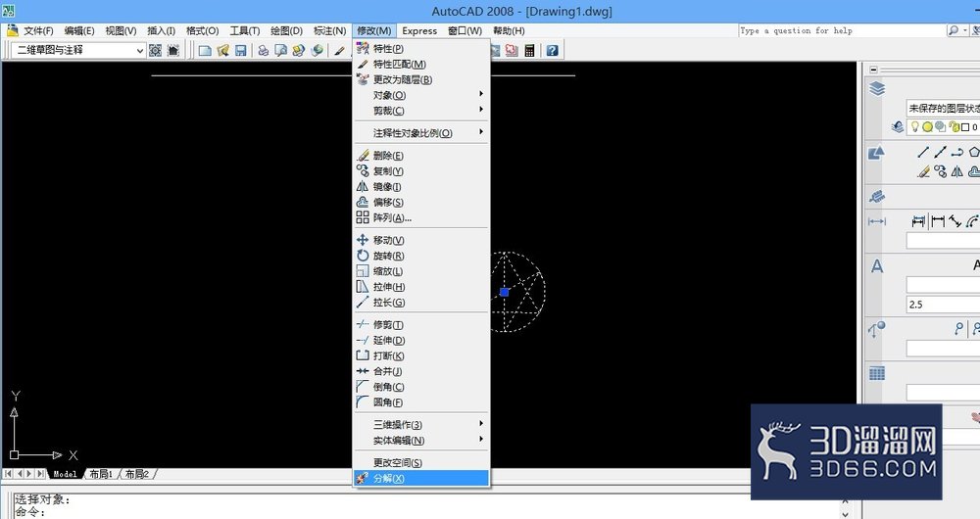Screen dimensions: 980x519
Task: Click the blue grip on selected circle
Action: (505, 292)
